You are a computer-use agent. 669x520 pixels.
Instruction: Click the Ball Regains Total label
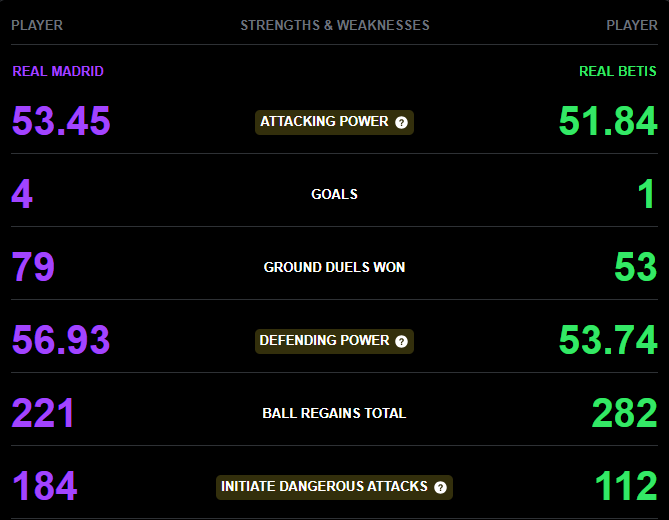pos(334,413)
